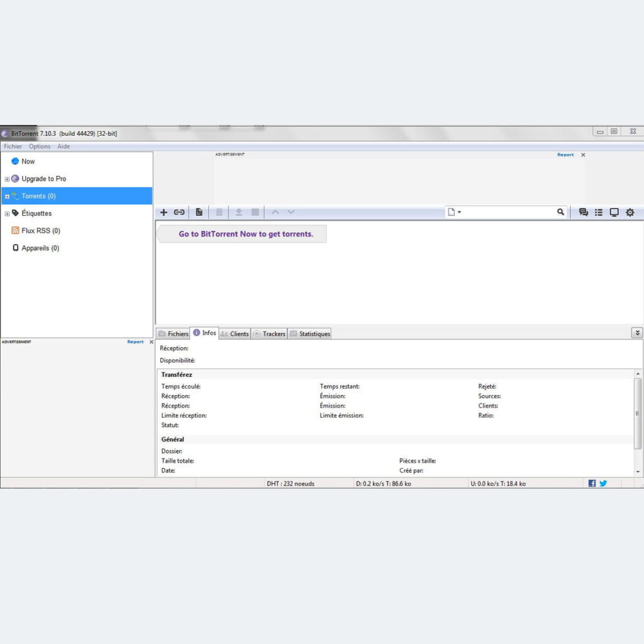Expand the Upgrade to Pro node

pos(7,179)
